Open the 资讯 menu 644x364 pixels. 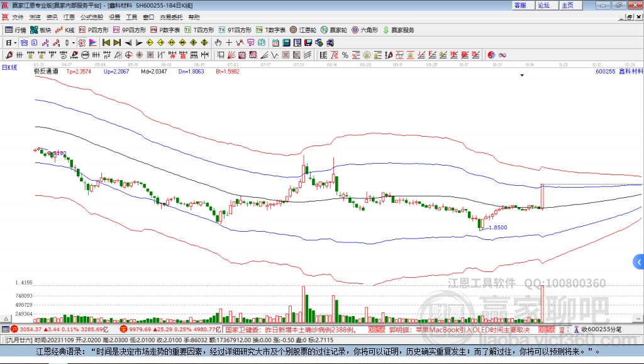tap(52, 17)
